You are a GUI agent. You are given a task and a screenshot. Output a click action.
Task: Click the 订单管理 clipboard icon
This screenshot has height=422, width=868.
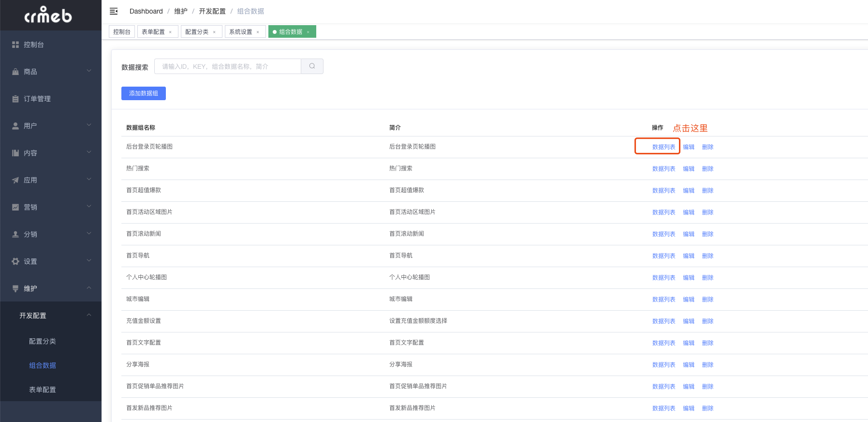point(15,99)
